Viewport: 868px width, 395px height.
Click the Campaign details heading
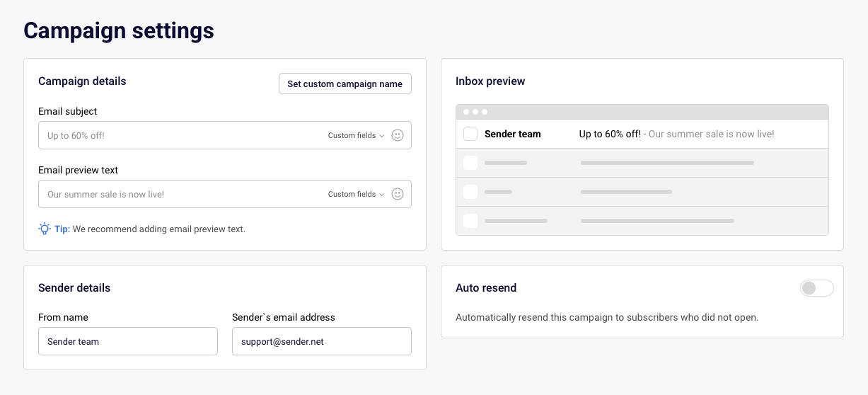coord(82,81)
